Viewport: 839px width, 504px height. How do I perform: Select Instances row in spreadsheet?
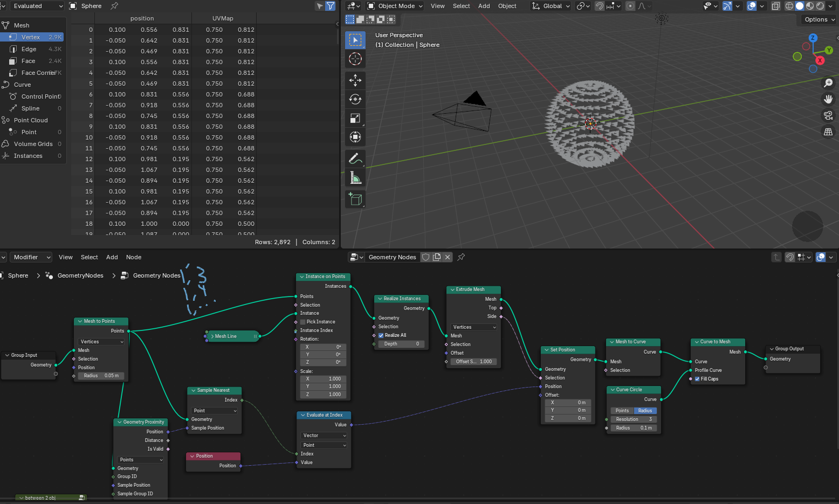32,156
